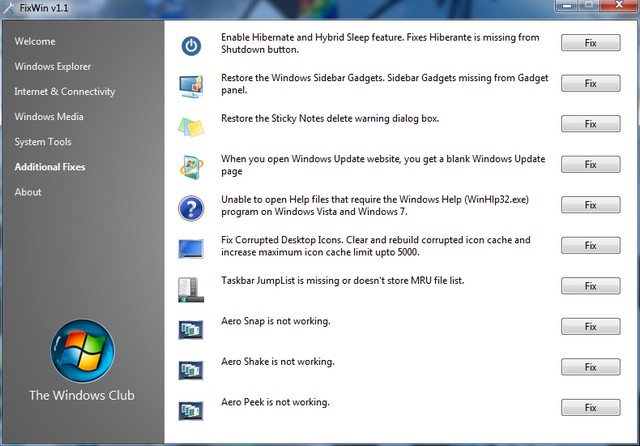This screenshot has height=446, width=640.
Task: Close the FixWin window
Action: click(x=619, y=5)
